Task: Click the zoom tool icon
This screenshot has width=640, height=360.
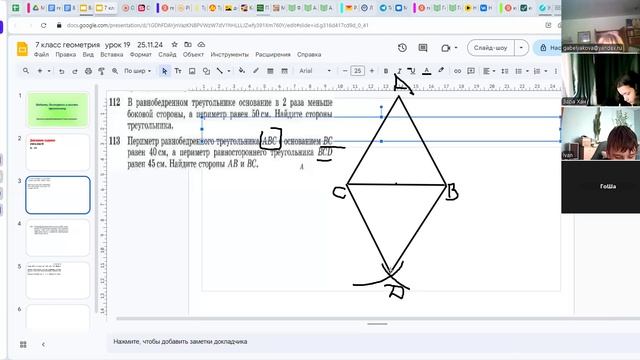Action: coord(115,71)
